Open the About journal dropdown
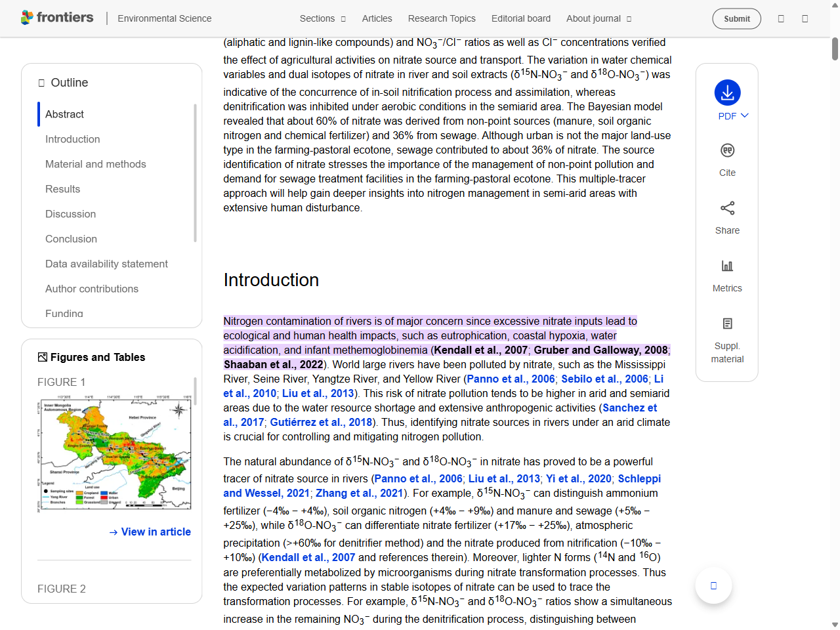This screenshot has width=840, height=630. [598, 18]
